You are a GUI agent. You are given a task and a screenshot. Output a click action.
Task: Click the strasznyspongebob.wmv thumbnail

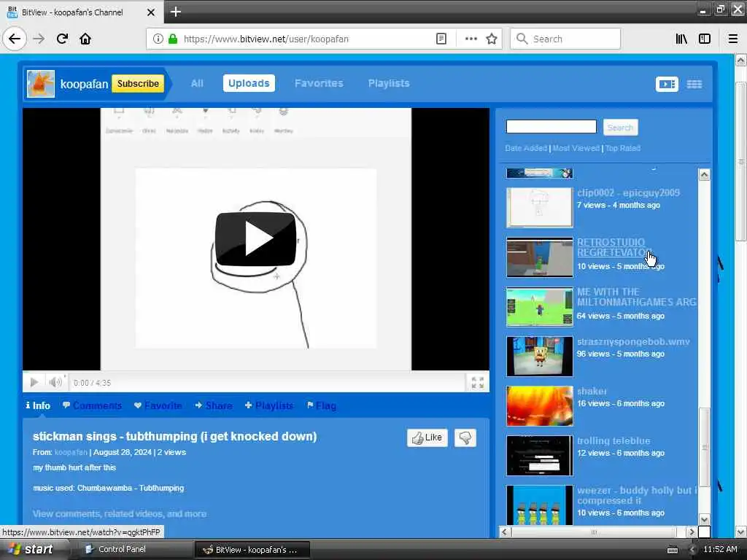click(x=539, y=356)
